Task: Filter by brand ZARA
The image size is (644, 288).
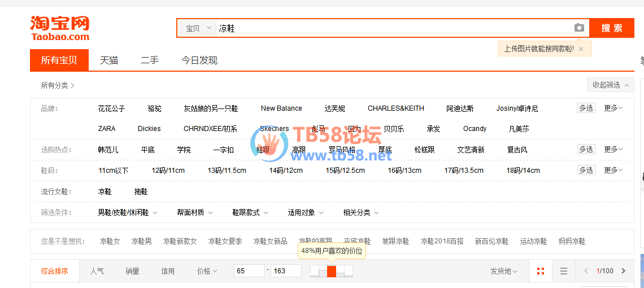Action: click(107, 129)
